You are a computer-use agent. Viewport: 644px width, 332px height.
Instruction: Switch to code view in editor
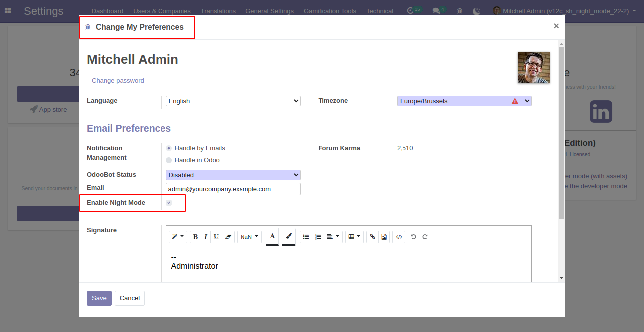click(x=399, y=237)
